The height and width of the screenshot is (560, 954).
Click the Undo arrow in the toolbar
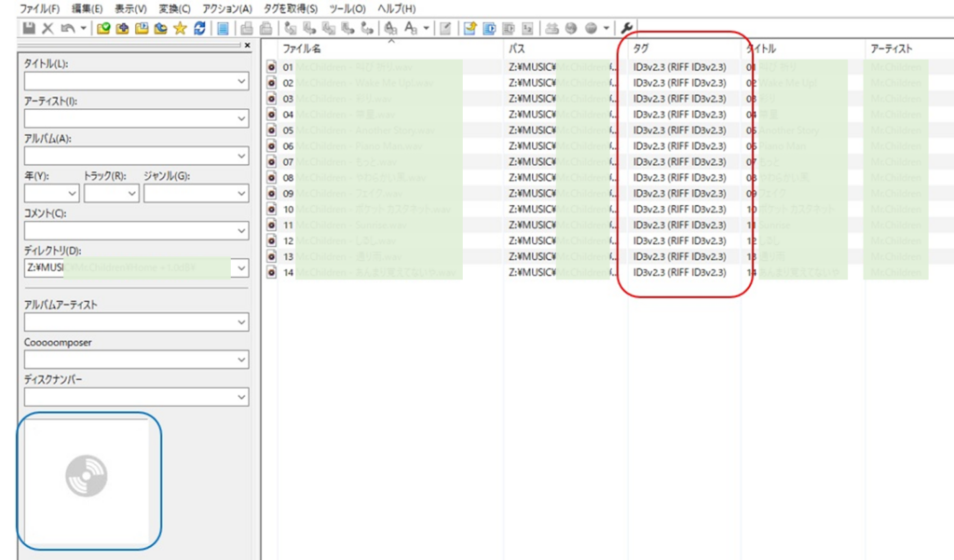pos(67,28)
